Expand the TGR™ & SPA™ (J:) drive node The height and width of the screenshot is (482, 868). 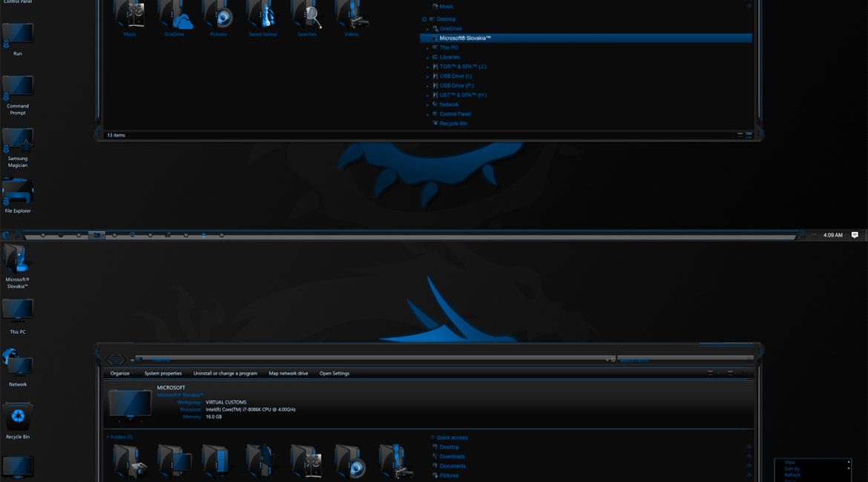pos(427,67)
